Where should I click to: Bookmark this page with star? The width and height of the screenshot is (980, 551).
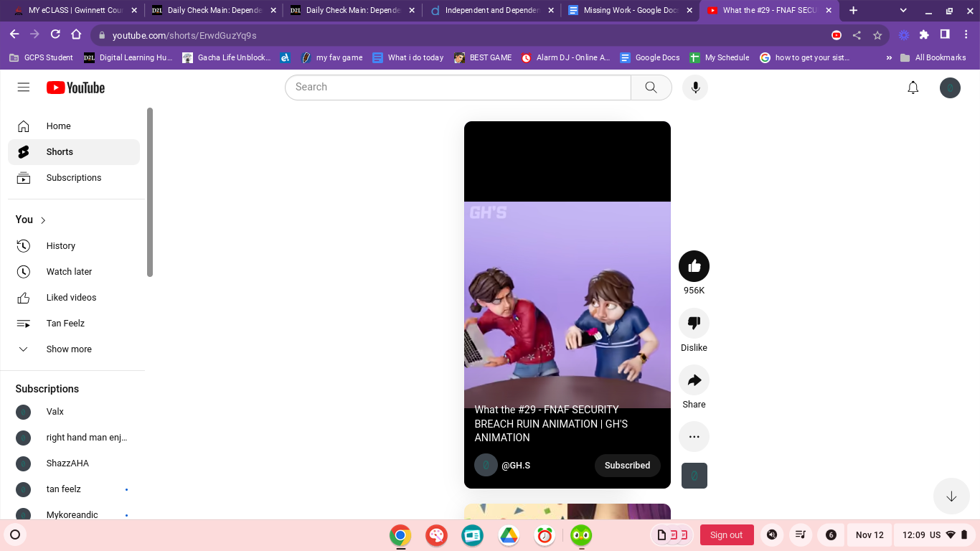877,35
